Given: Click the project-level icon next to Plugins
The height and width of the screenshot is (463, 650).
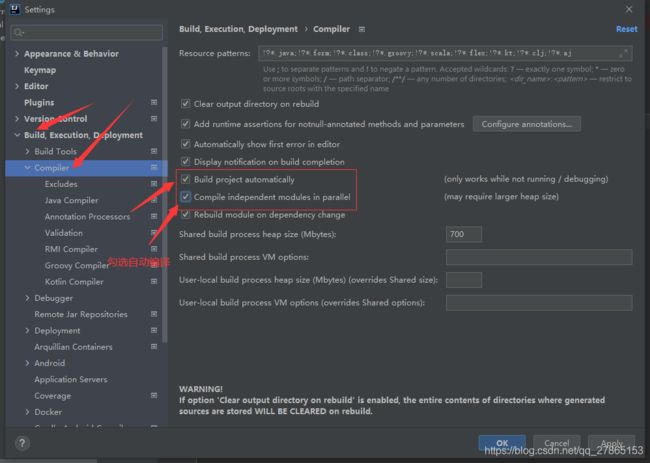Looking at the screenshot, I should click(154, 102).
